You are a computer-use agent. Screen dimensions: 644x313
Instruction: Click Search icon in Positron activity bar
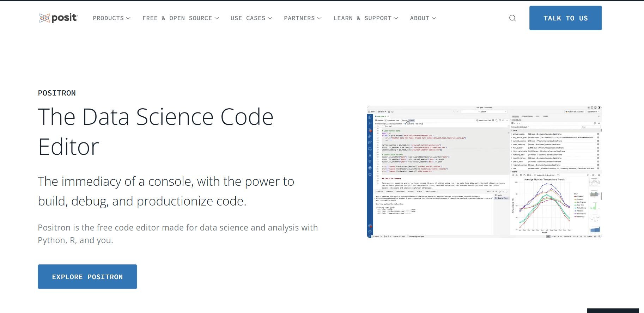370,123
